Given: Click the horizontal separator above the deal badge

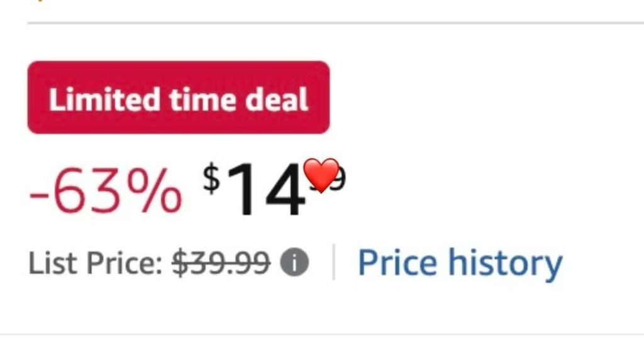Looking at the screenshot, I should coord(335,23).
